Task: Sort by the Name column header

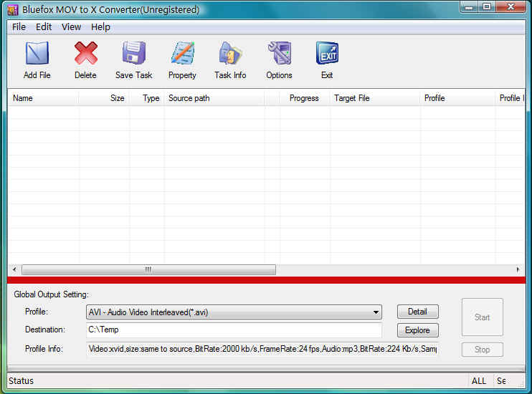Action: [x=43, y=98]
